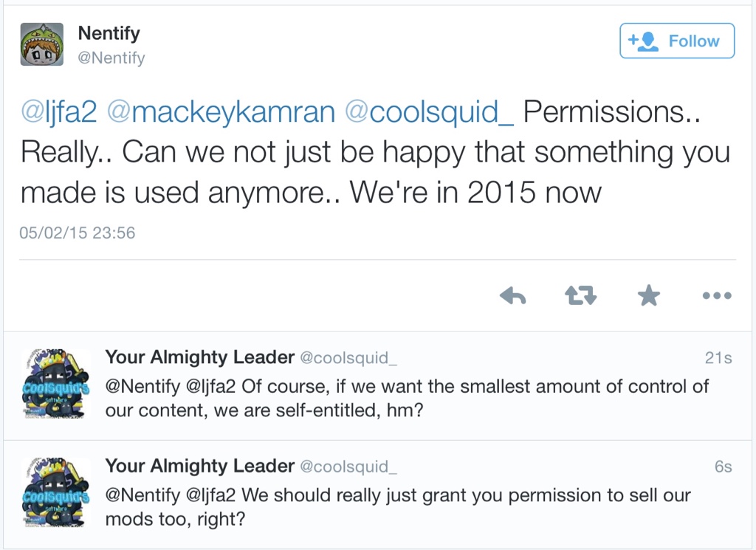Follow Nentify with the Follow button

677,41
